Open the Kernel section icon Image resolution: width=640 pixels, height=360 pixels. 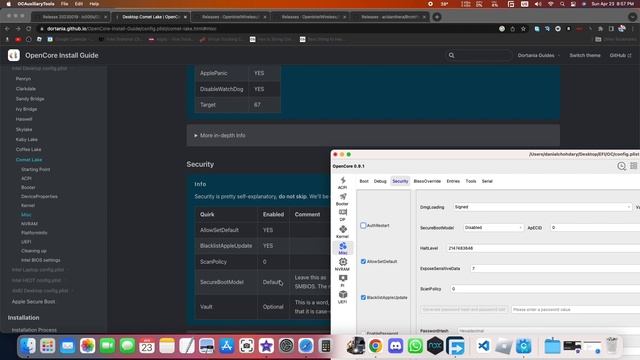342,231
